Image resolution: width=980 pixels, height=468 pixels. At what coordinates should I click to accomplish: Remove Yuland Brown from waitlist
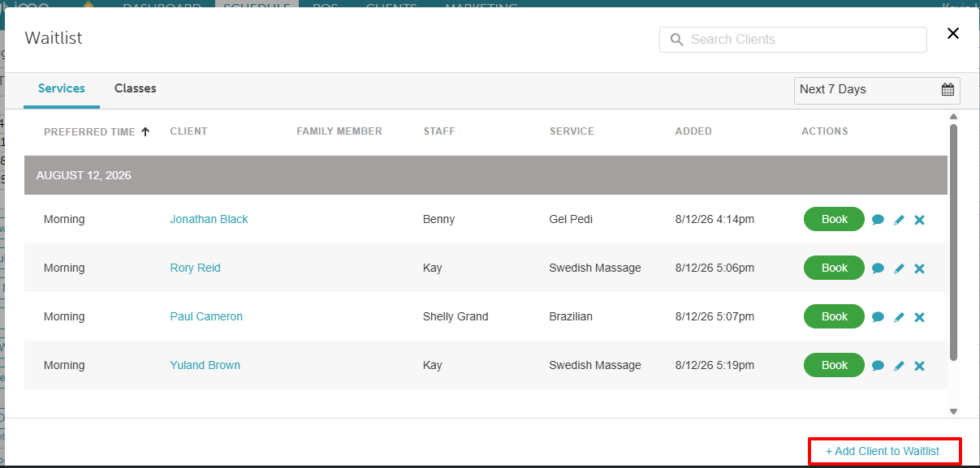[x=919, y=366]
